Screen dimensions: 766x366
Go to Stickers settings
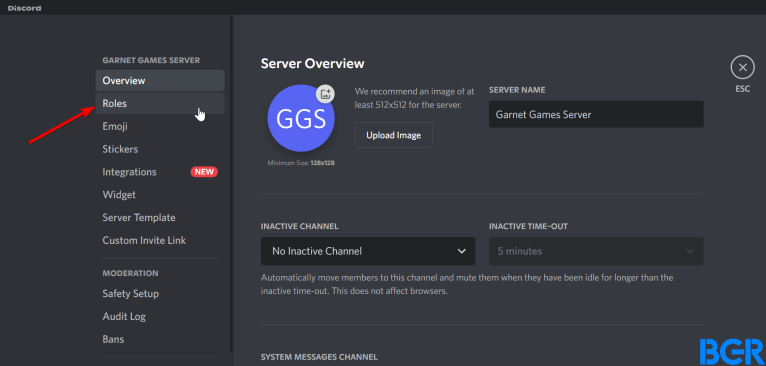pos(160,149)
